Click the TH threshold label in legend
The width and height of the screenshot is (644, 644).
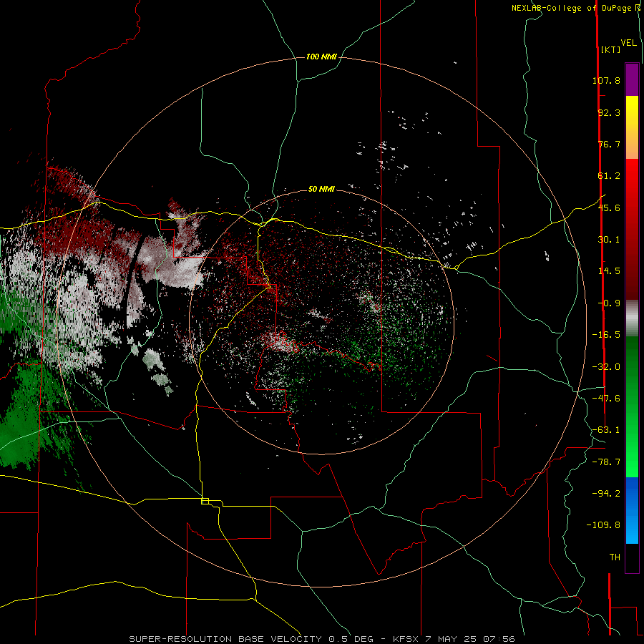coord(615,557)
